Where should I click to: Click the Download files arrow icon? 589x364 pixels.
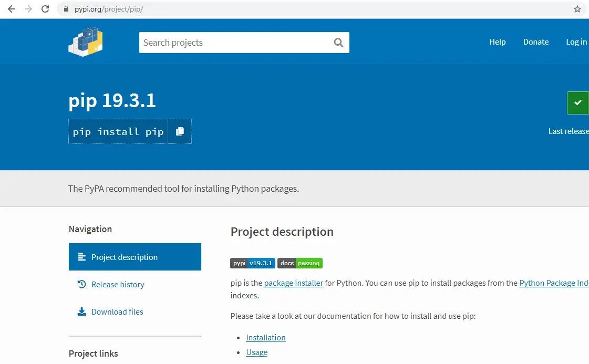81,311
